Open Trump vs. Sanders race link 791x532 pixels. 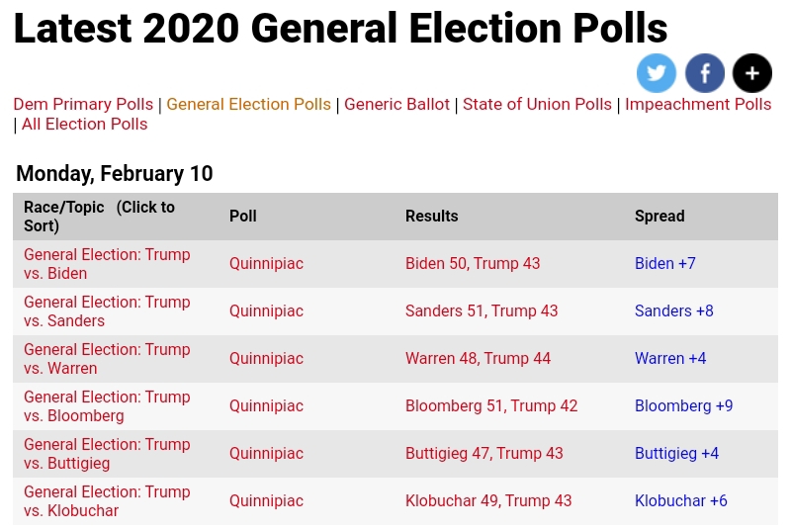point(107,311)
